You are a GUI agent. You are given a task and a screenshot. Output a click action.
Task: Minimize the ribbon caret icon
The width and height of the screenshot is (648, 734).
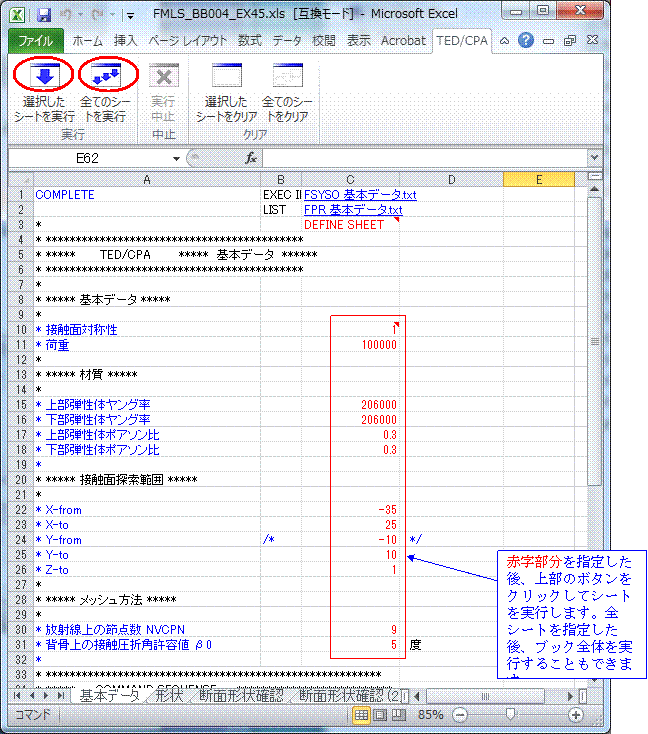504,41
